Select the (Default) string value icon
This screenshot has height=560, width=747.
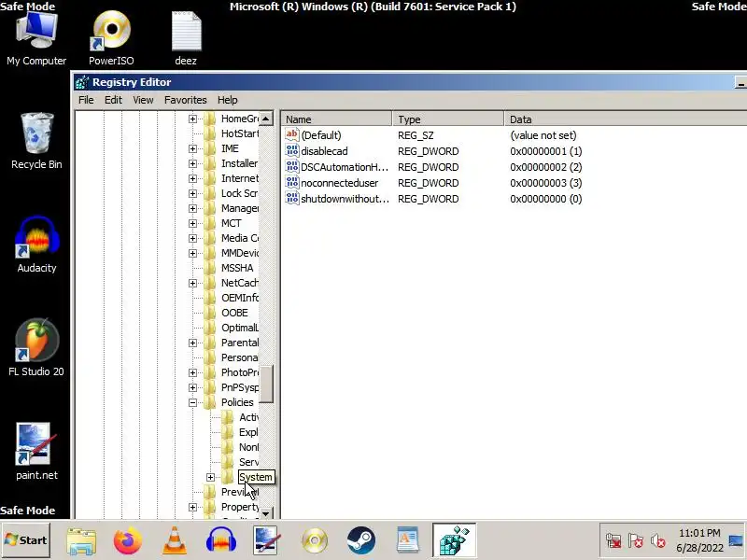click(x=291, y=134)
